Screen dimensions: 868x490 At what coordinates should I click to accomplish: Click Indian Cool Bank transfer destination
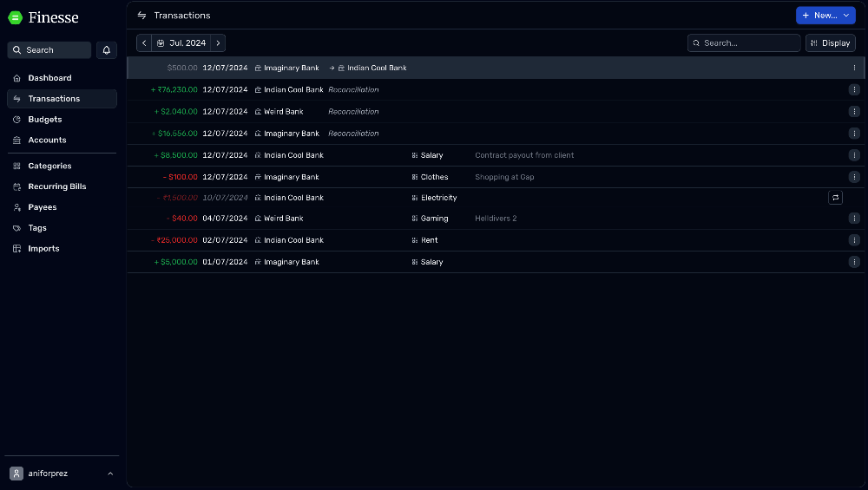point(372,68)
